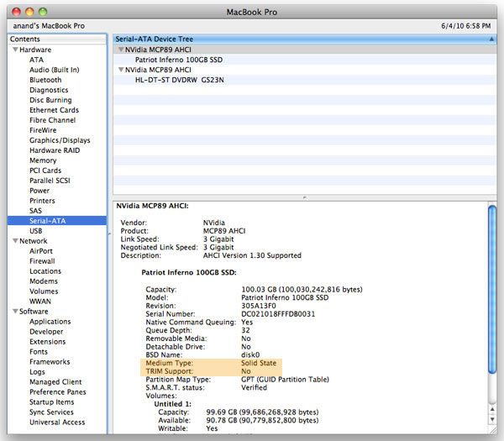Viewport: 504px width, 441px height.
Task: Open Audio (Built In) item
Action: click(x=55, y=70)
